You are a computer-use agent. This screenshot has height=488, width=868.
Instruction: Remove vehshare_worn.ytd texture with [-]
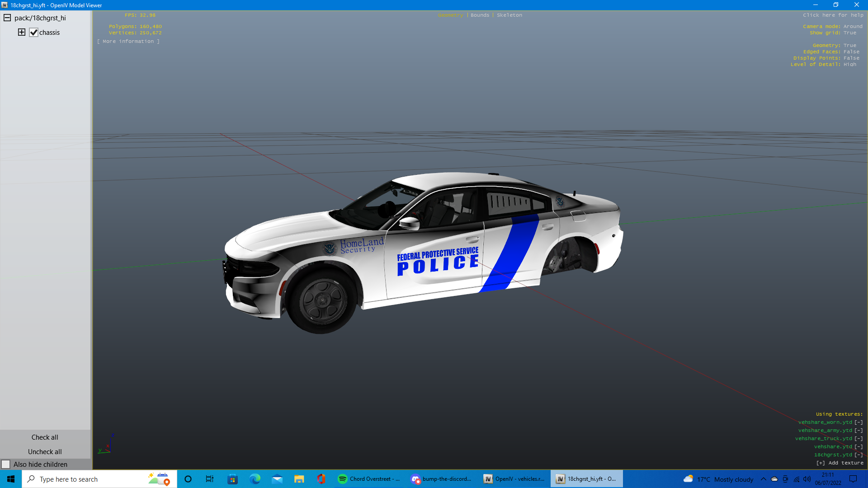859,422
